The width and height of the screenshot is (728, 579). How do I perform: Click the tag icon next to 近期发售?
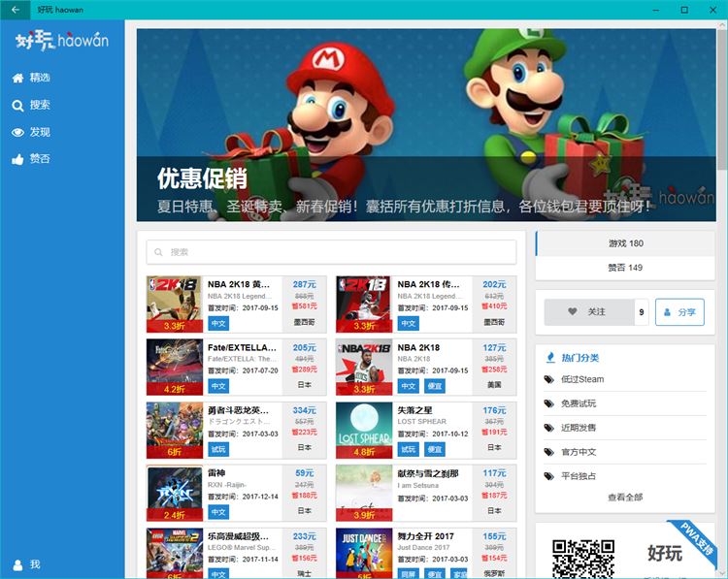pyautogui.click(x=549, y=428)
